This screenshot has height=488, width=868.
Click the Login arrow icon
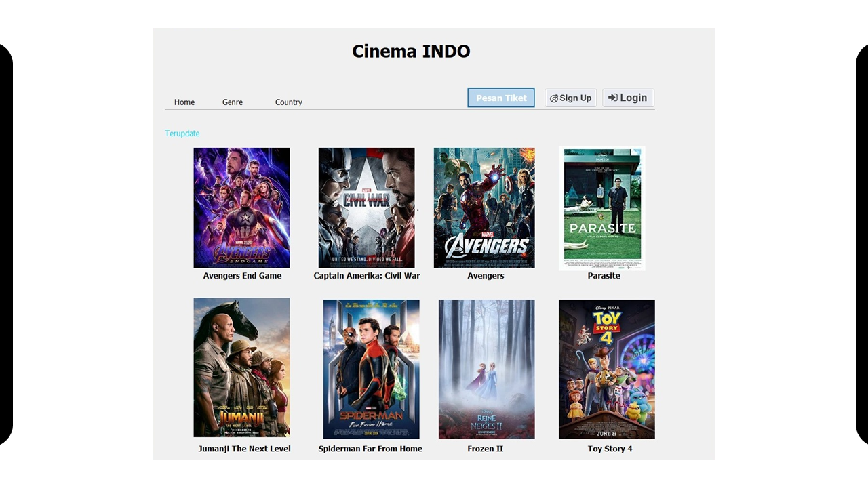tap(612, 98)
